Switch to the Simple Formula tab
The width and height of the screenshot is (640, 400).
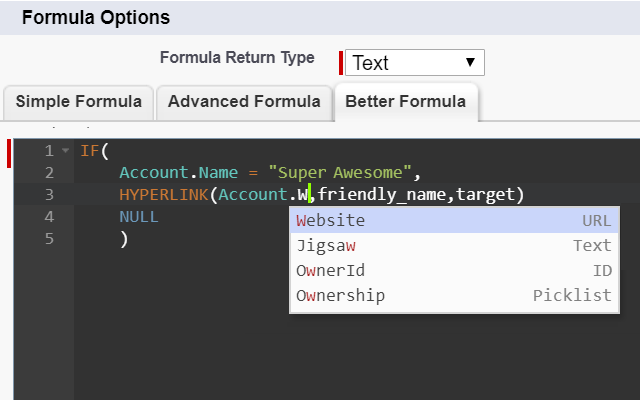pos(79,102)
